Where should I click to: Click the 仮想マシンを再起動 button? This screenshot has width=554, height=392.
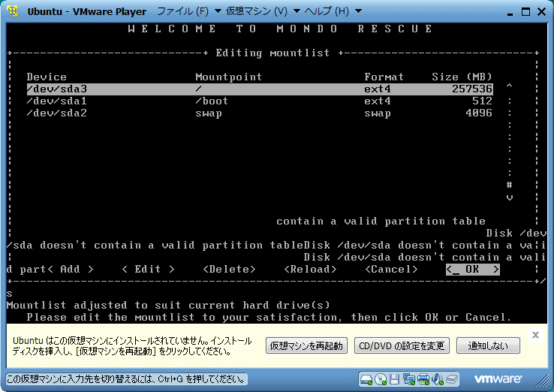point(306,345)
